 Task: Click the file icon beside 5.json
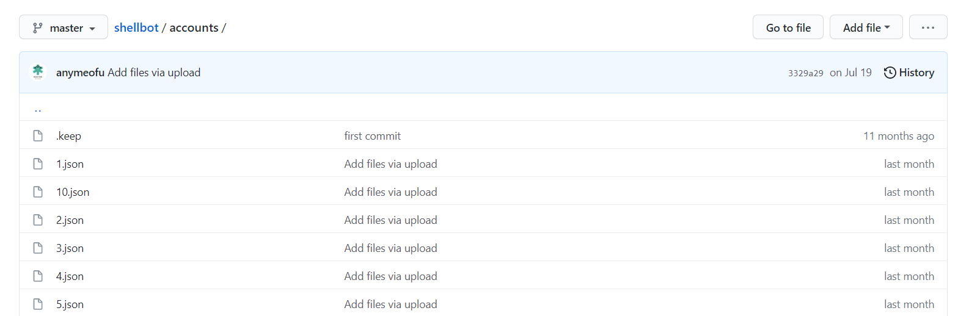coord(38,304)
